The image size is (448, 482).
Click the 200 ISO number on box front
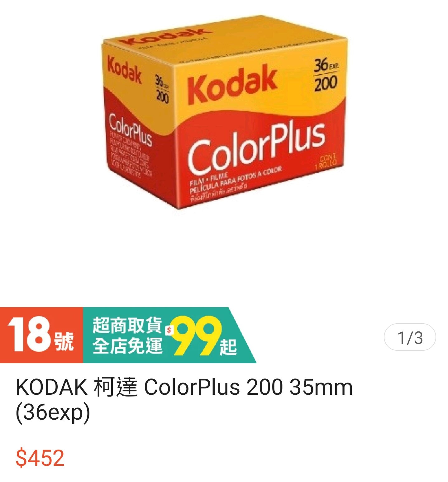[326, 84]
